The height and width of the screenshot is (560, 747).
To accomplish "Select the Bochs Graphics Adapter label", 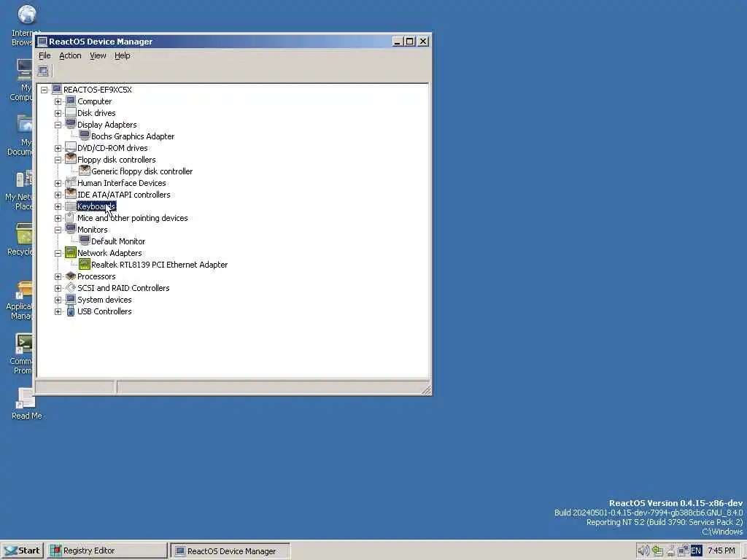I will coord(133,136).
